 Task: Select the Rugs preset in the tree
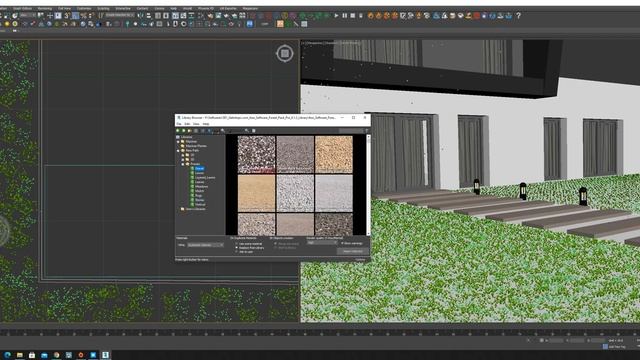[199, 196]
